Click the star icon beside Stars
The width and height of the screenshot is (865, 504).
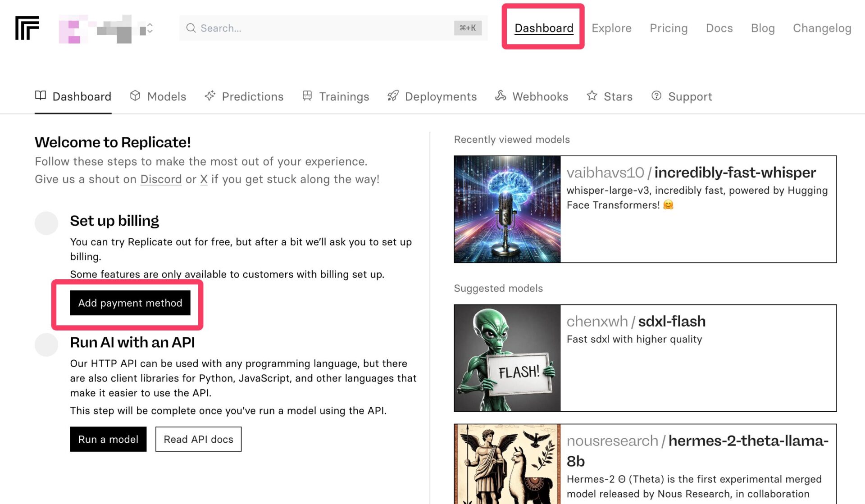click(x=592, y=95)
